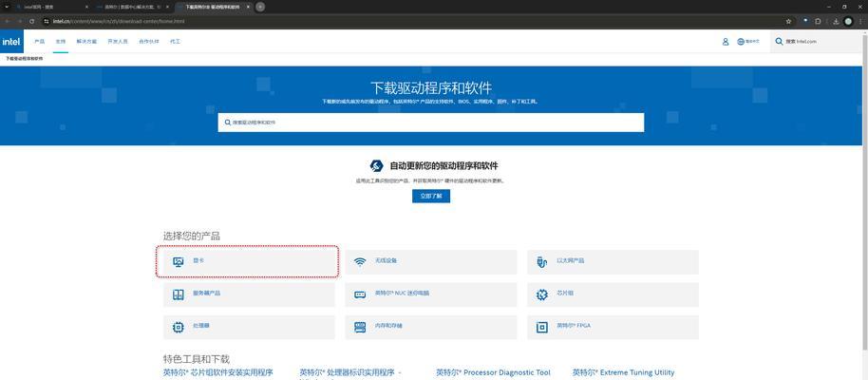The height and width of the screenshot is (380, 868).
Task: Switch to the 英特尔 数据中心解决方案 tab
Action: point(131,7)
